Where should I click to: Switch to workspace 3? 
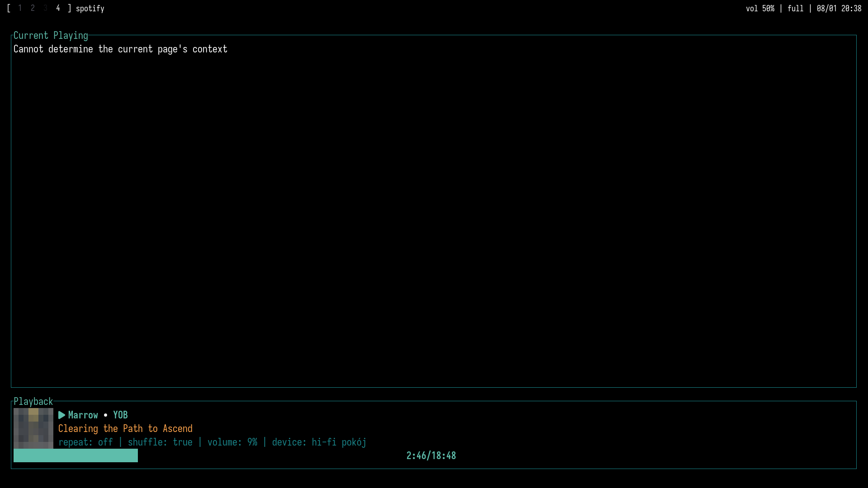(45, 8)
